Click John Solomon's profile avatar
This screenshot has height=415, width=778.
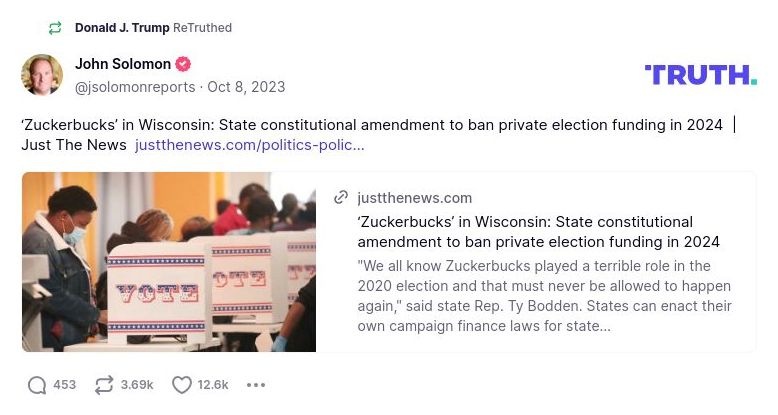pos(42,75)
